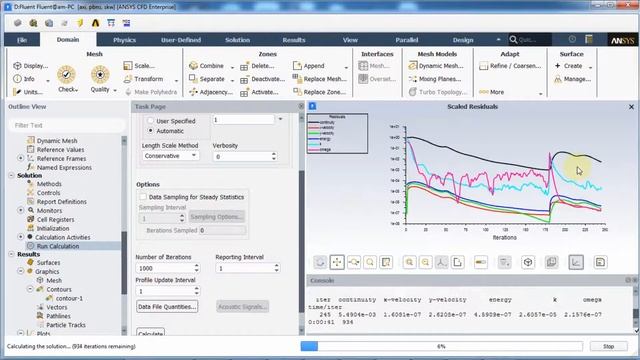Collapse the Results tree node

click(x=11, y=254)
